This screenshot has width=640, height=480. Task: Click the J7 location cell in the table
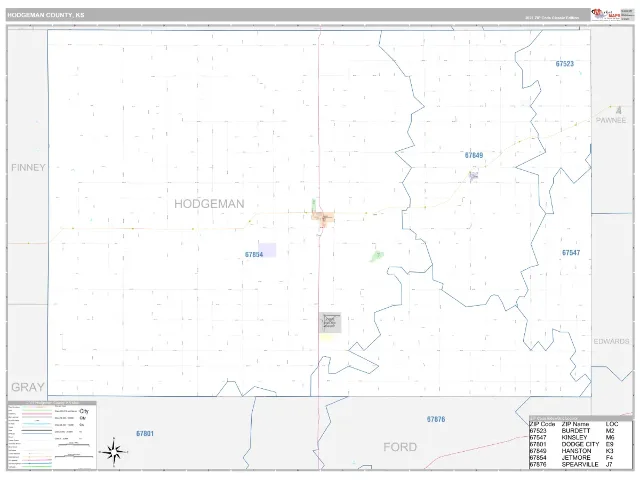609,464
